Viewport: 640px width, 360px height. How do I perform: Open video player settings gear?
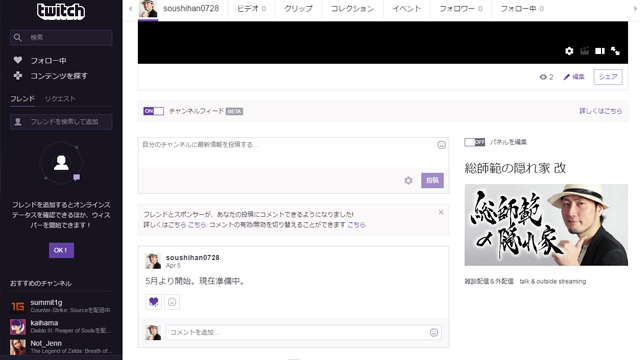click(569, 51)
